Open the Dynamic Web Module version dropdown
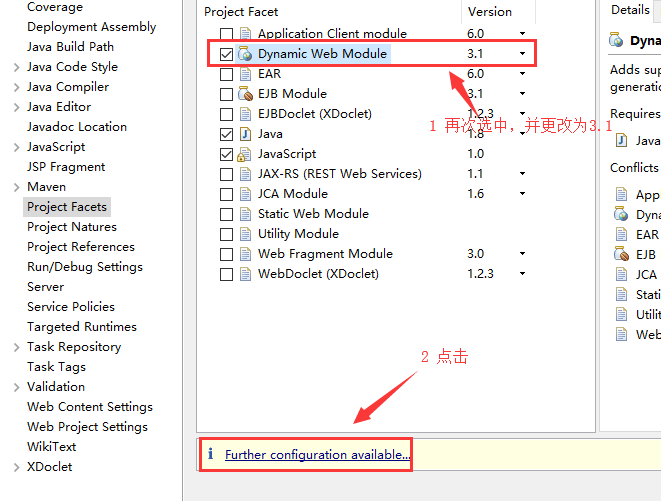This screenshot has width=661, height=501. tap(522, 54)
